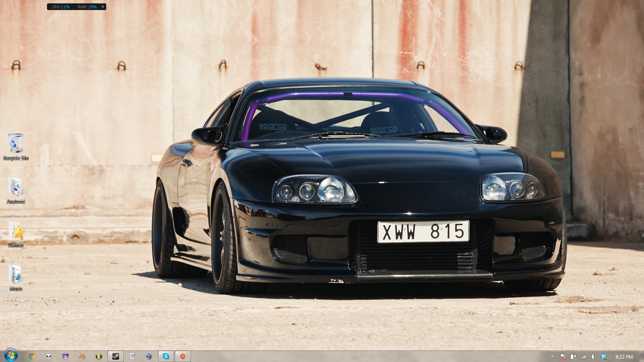Launch FL Studio fruit icon in taskbar

click(x=99, y=356)
